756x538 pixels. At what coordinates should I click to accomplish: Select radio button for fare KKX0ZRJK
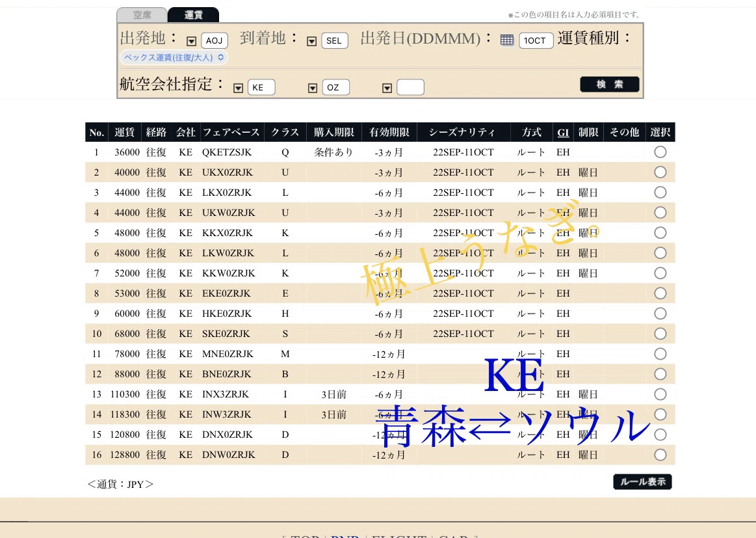click(x=660, y=233)
